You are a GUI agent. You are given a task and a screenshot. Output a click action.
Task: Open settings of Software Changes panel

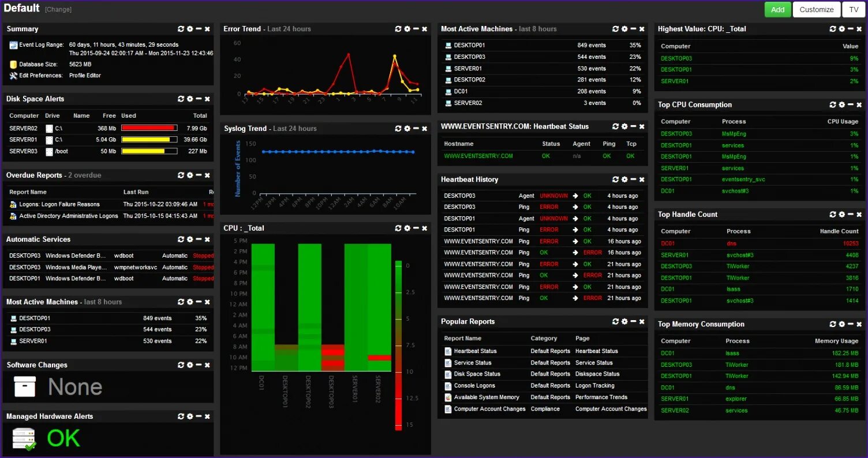[x=190, y=365]
